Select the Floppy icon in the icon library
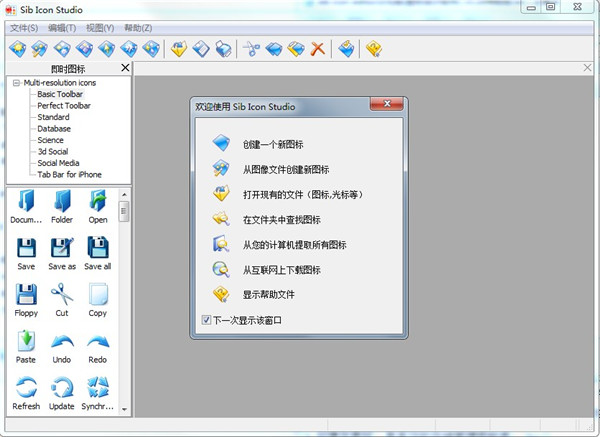Screen dimensions: 600x437 click(27, 298)
